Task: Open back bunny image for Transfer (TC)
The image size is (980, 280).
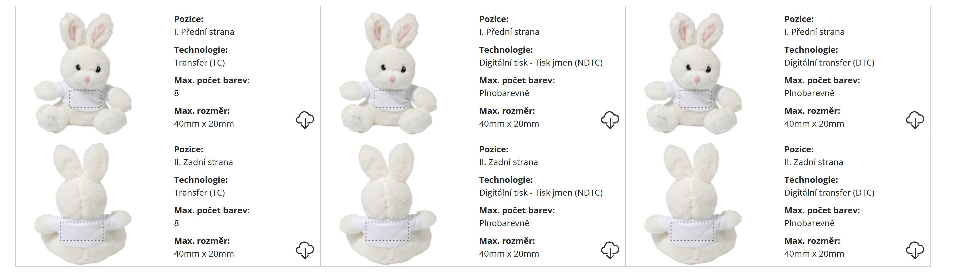Action: 83,204
